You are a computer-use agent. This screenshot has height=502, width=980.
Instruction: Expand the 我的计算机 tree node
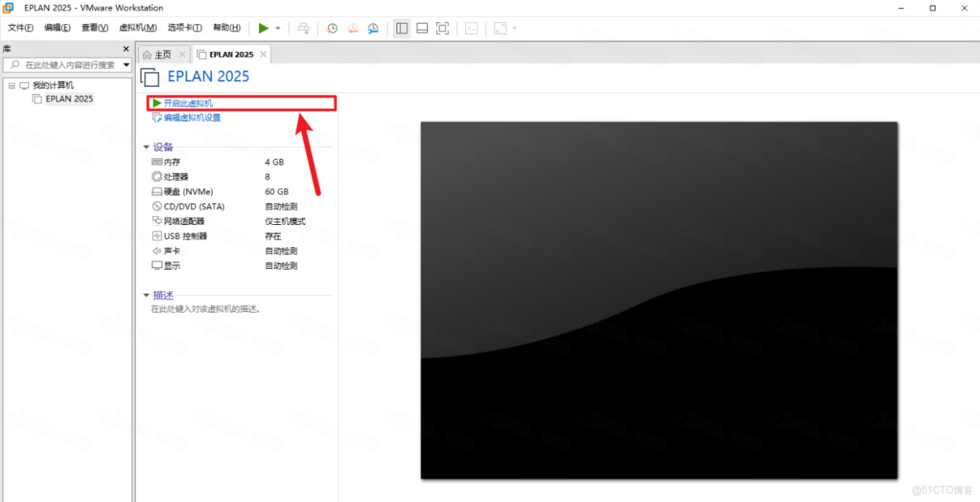12,84
